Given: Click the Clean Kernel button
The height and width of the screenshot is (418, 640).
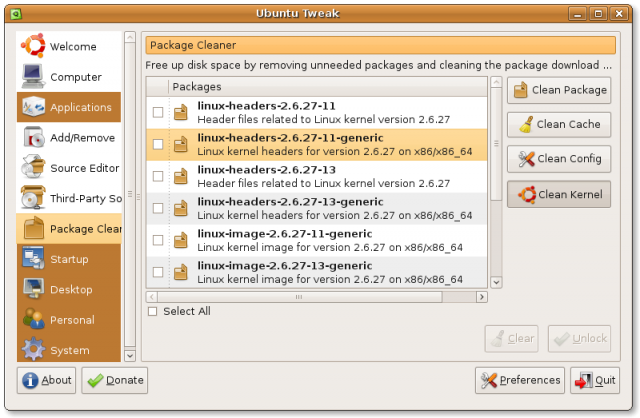Looking at the screenshot, I should [x=559, y=194].
